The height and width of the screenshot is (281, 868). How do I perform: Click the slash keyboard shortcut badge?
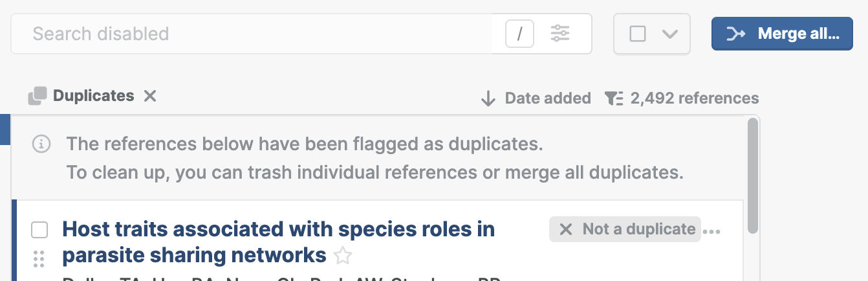pos(519,34)
